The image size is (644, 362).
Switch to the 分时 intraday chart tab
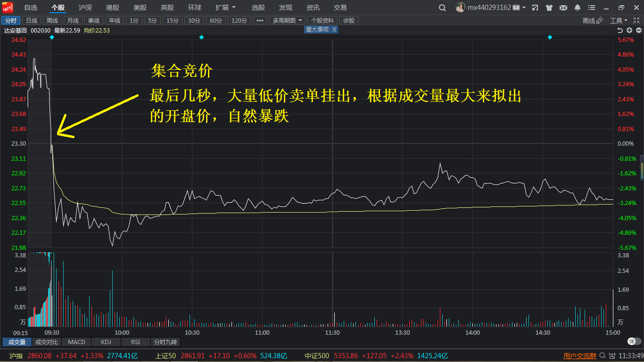click(12, 20)
